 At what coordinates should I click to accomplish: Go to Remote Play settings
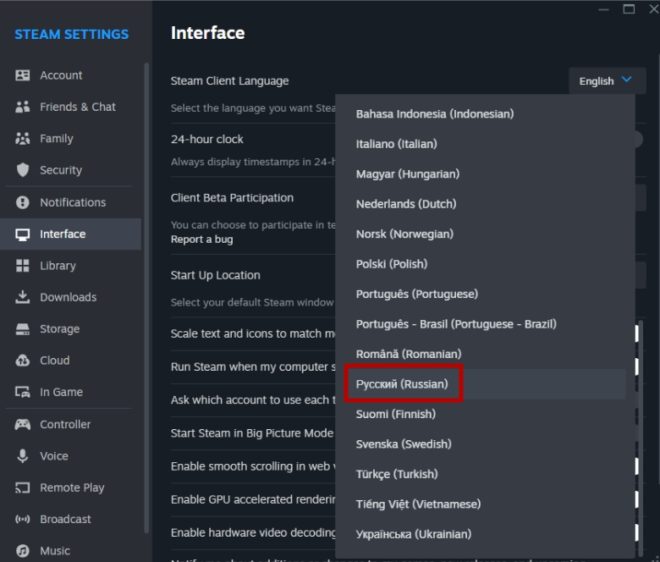click(x=71, y=487)
